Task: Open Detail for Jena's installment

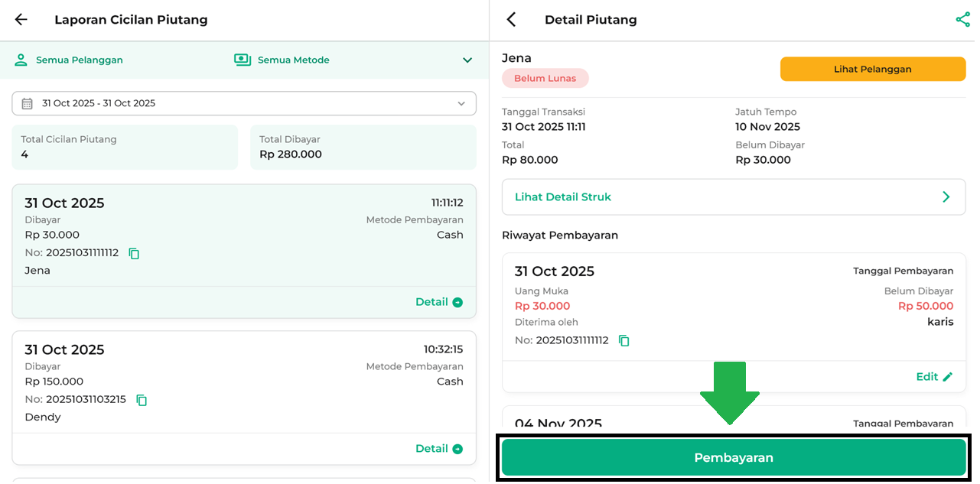Action: [x=438, y=302]
